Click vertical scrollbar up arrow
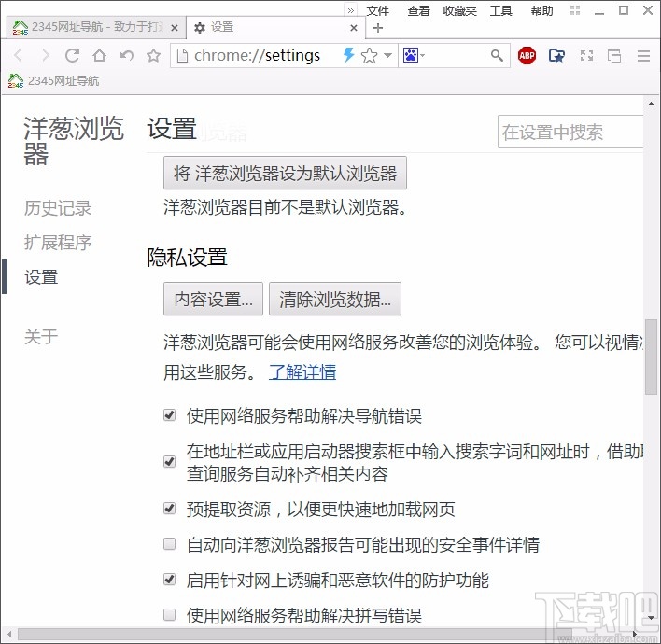 [652, 104]
